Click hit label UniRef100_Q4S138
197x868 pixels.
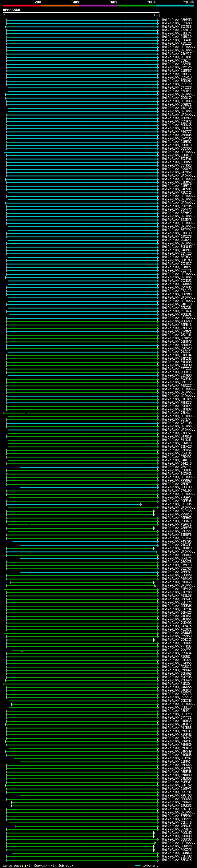(x=177, y=108)
